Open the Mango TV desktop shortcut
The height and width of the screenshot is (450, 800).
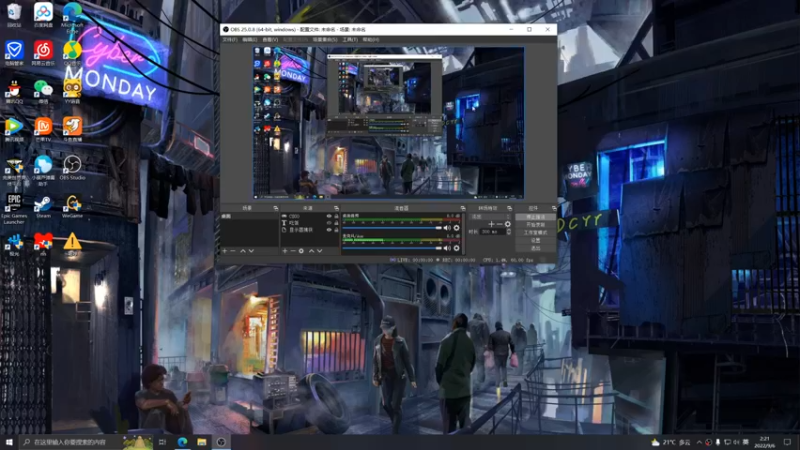click(x=43, y=130)
